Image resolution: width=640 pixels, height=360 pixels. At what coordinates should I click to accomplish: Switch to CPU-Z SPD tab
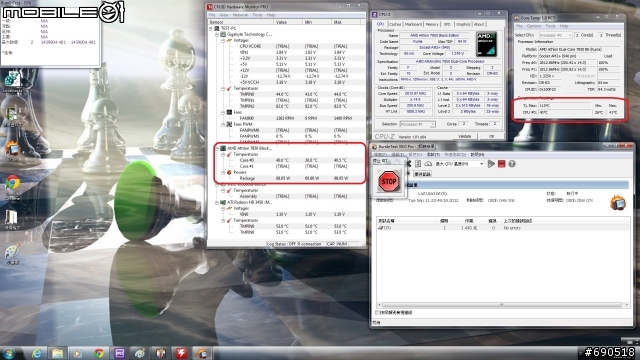click(447, 24)
